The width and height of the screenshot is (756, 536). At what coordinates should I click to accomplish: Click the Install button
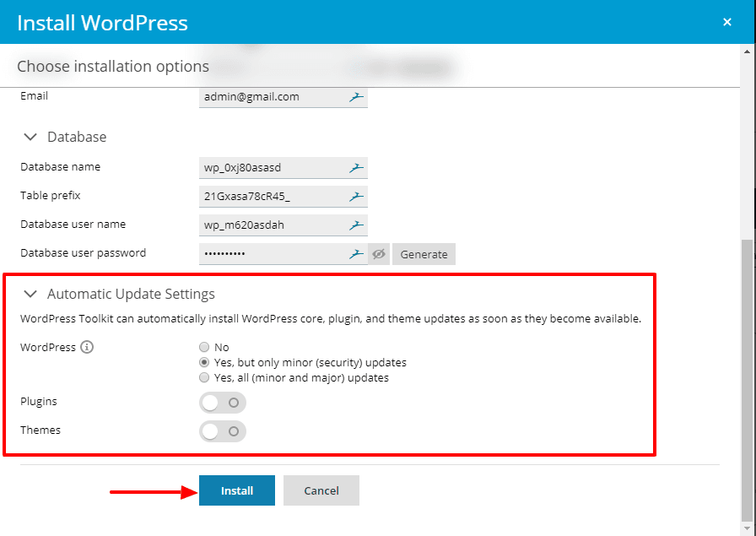pos(237,490)
